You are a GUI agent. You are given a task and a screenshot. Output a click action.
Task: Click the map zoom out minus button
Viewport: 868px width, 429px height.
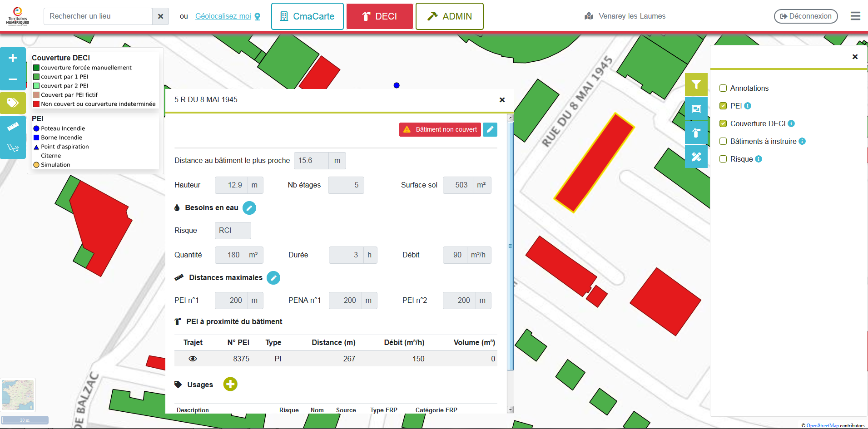(x=13, y=79)
